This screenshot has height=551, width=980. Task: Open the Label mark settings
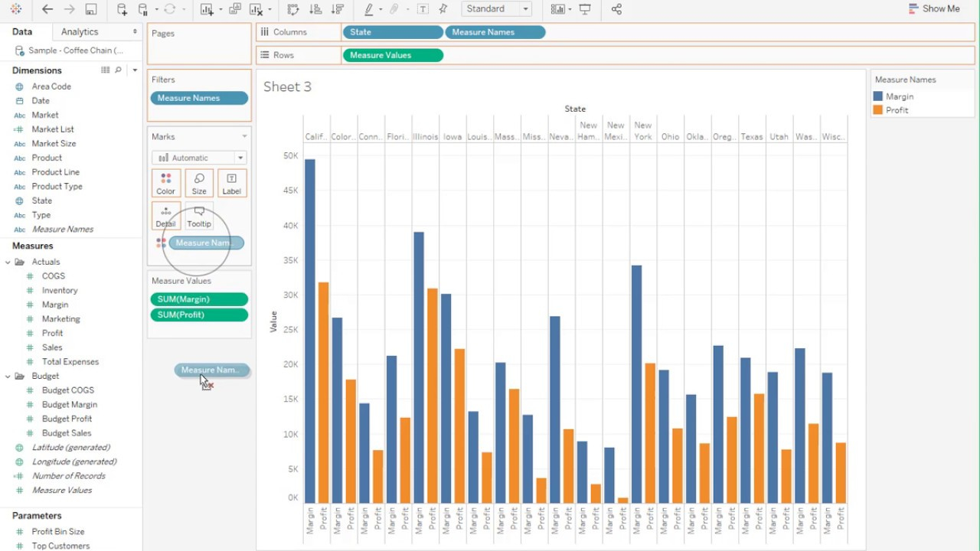coord(231,183)
